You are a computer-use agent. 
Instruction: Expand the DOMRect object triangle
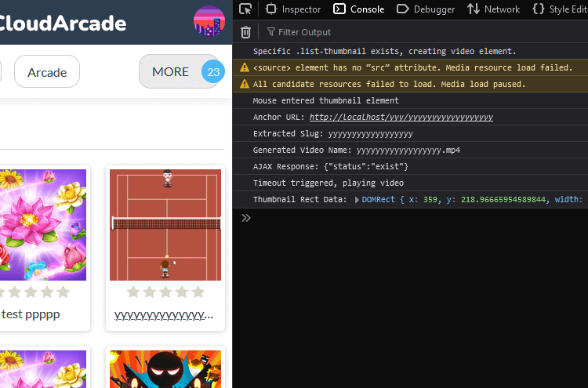357,200
